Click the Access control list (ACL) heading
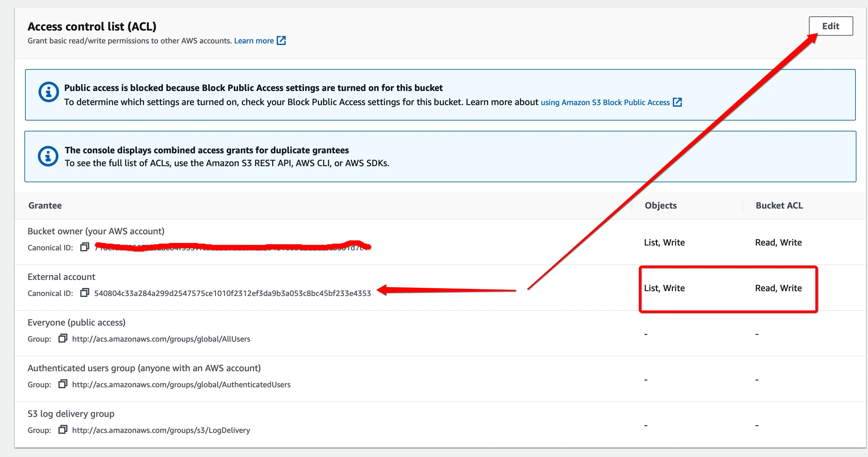 click(x=92, y=26)
